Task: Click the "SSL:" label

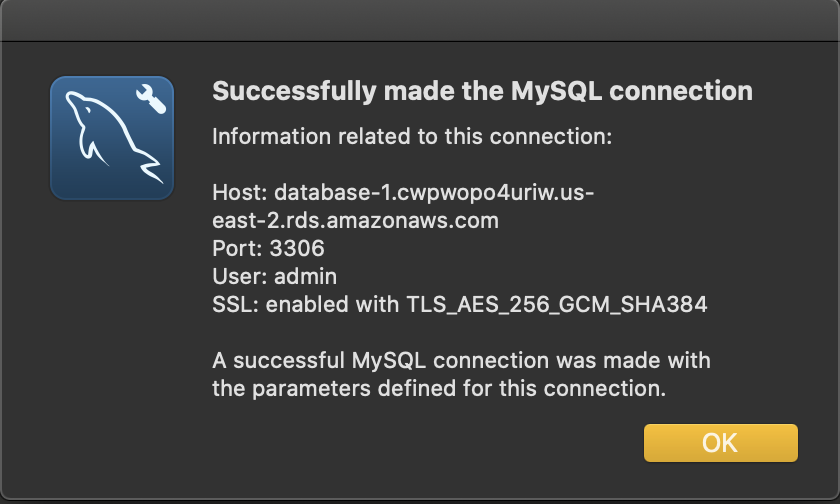Action: click(x=235, y=304)
